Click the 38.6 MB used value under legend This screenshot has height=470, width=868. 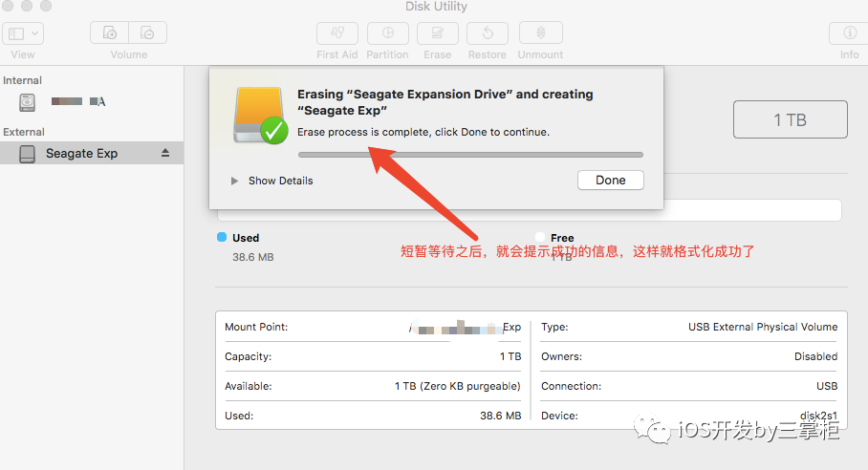click(253, 257)
